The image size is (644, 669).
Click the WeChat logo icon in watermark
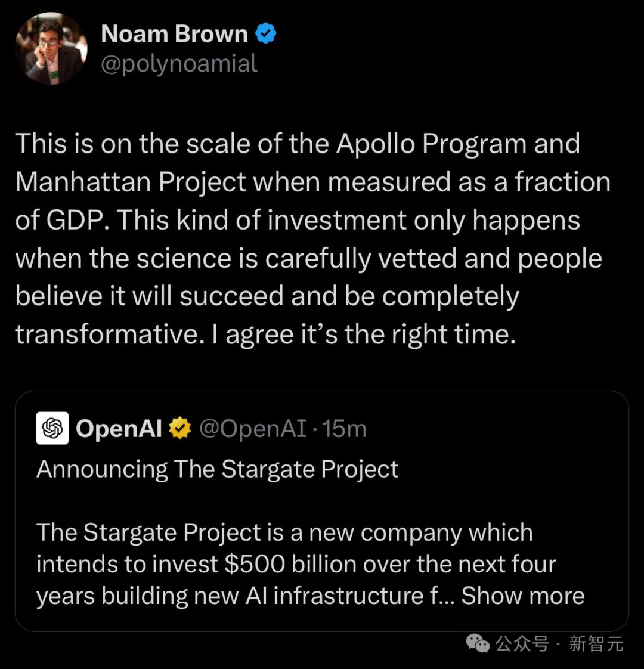coord(478,643)
